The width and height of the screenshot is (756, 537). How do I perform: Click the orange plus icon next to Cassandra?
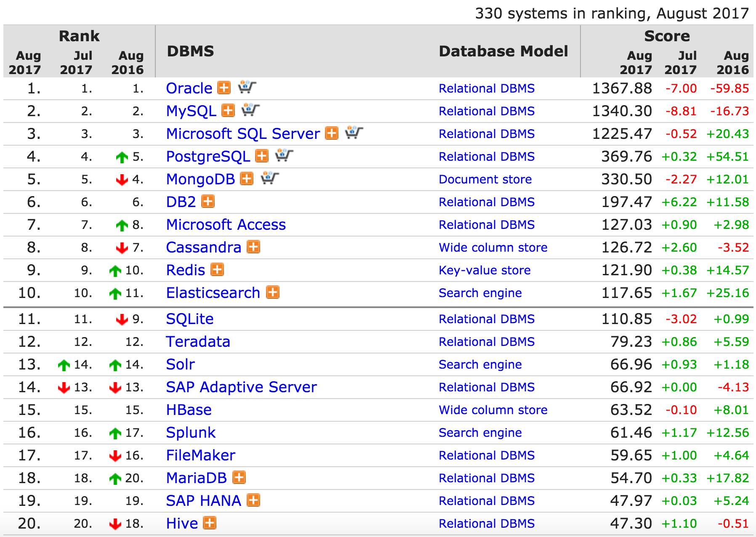coord(253,247)
